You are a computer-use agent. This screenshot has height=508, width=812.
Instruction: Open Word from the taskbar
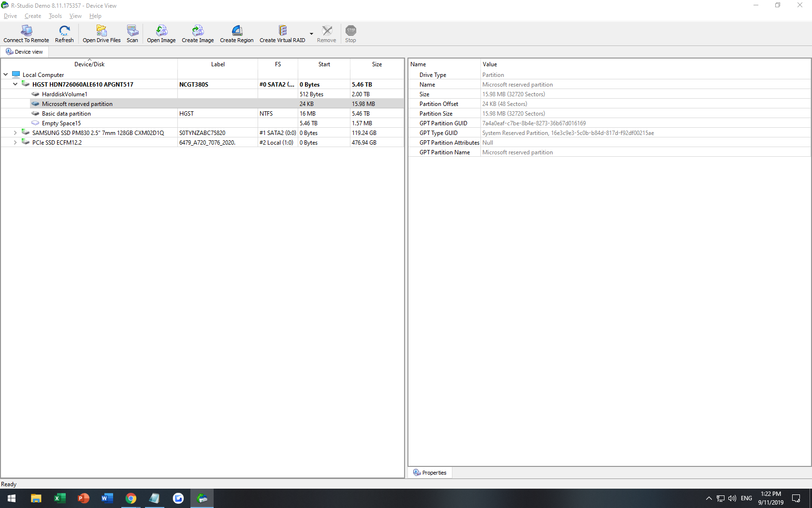107,498
